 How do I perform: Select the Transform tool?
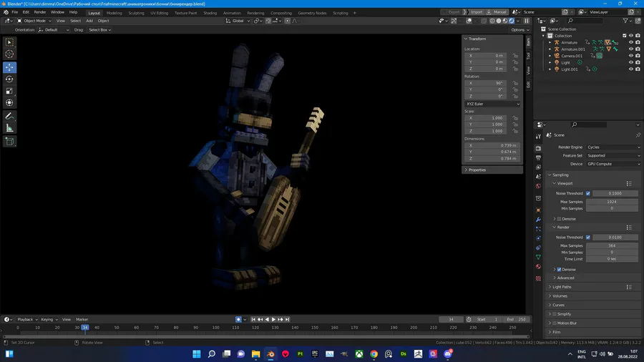[9, 102]
